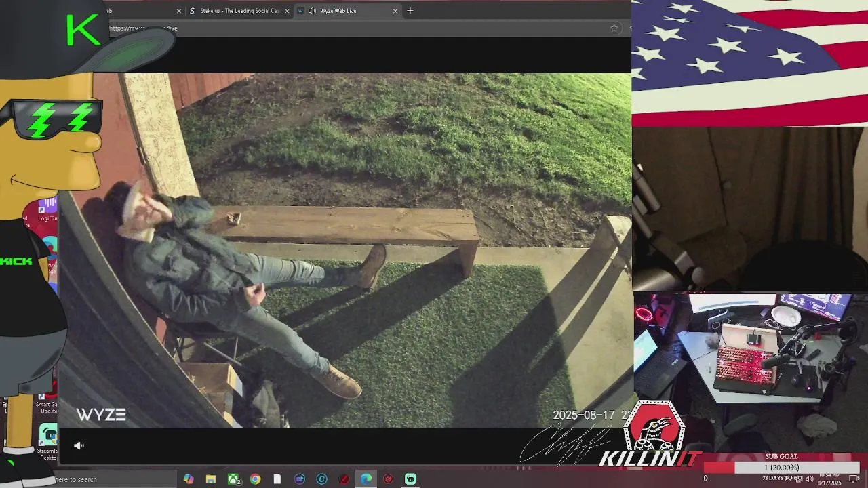Image resolution: width=868 pixels, height=488 pixels.
Task: Open the system volume tray icon
Action: point(809,479)
